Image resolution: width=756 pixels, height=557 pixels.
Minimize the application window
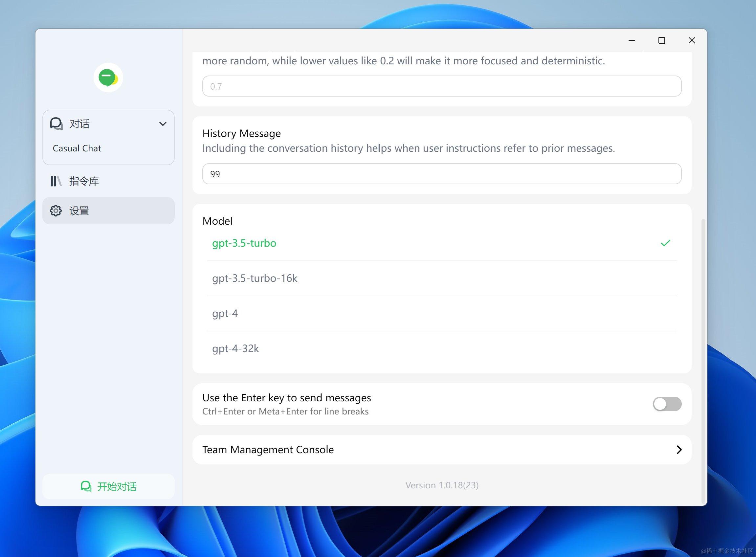pyautogui.click(x=632, y=40)
